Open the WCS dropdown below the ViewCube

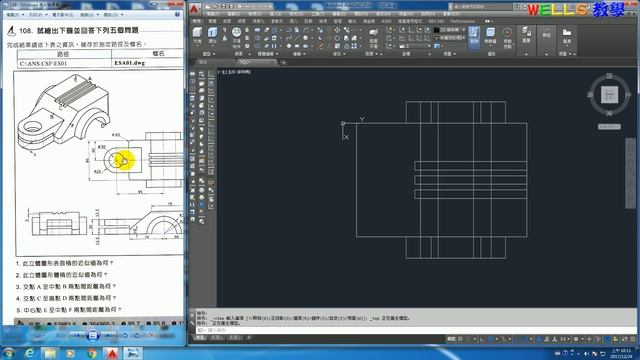(609, 127)
